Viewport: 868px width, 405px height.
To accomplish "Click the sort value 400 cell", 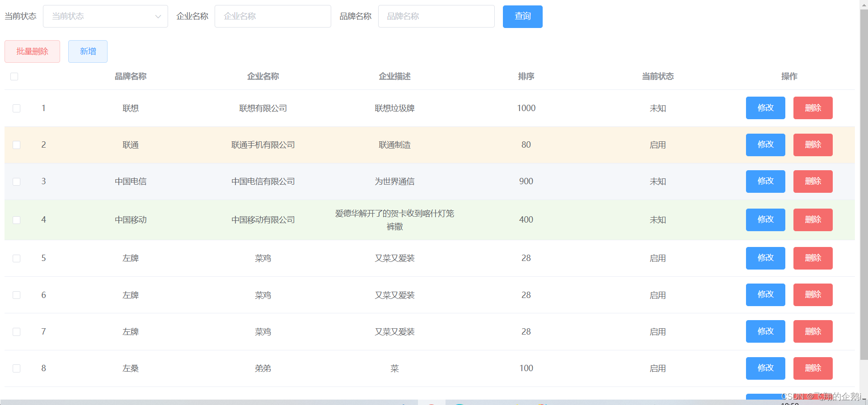I will (526, 220).
